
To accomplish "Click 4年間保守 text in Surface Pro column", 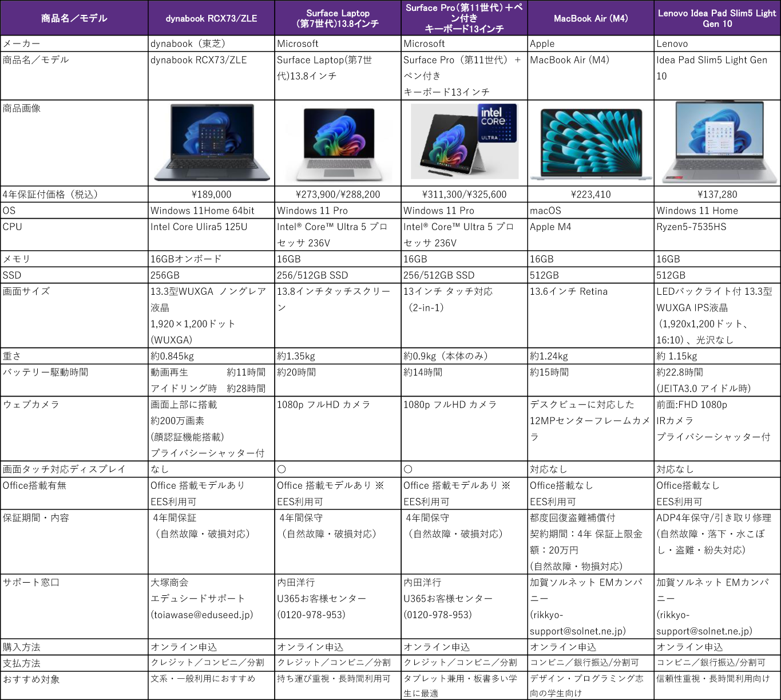I will tap(427, 518).
